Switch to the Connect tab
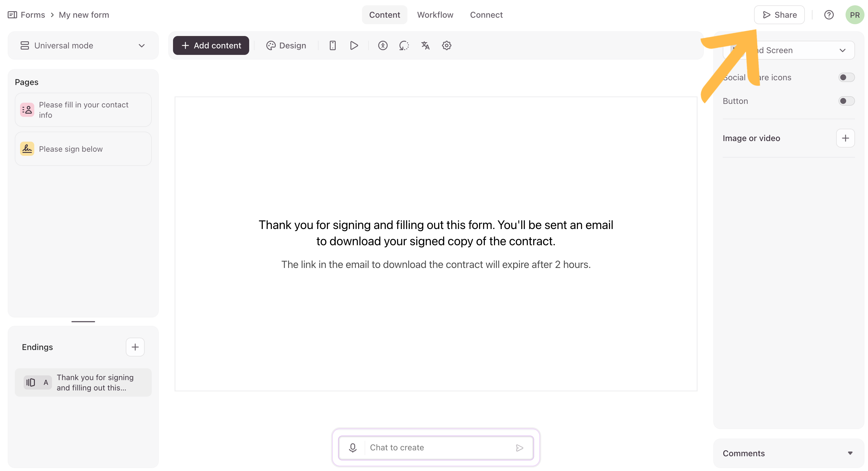Image resolution: width=868 pixels, height=471 pixels. point(486,15)
